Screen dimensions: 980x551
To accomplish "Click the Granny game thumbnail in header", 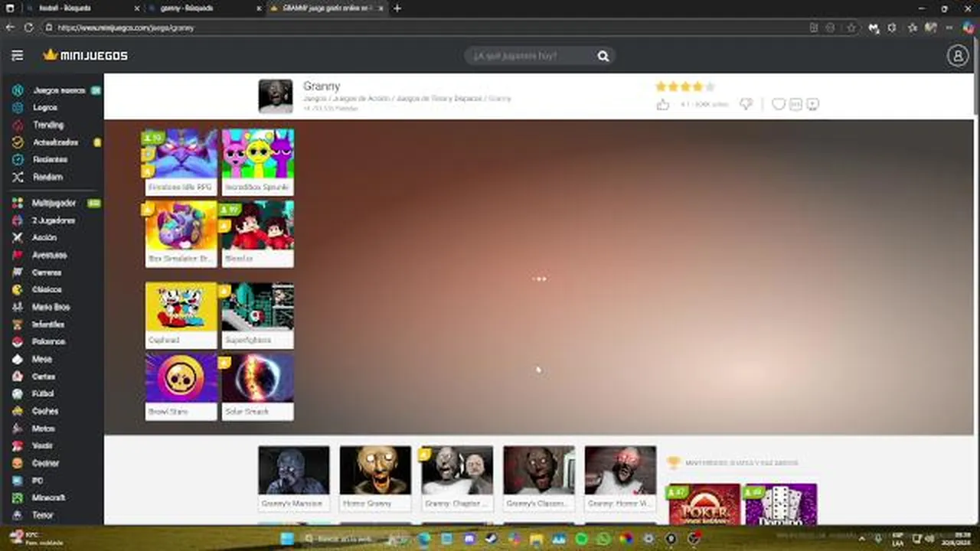I will tap(276, 96).
